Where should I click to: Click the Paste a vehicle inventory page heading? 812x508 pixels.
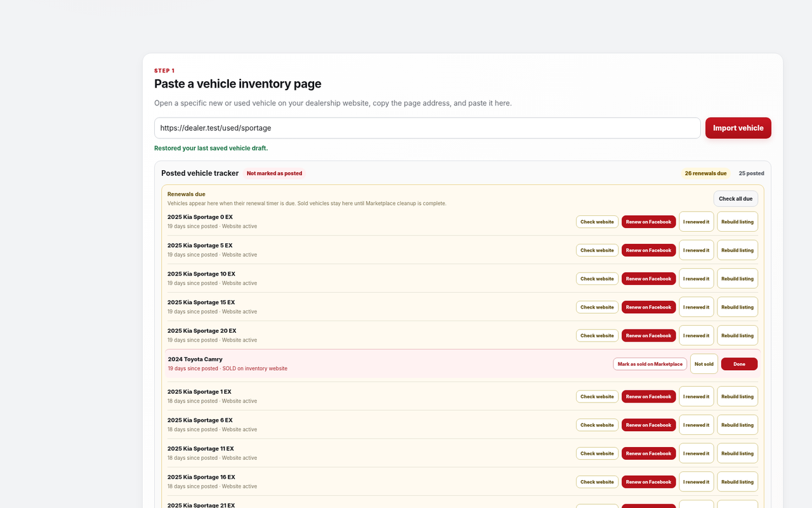(x=238, y=84)
